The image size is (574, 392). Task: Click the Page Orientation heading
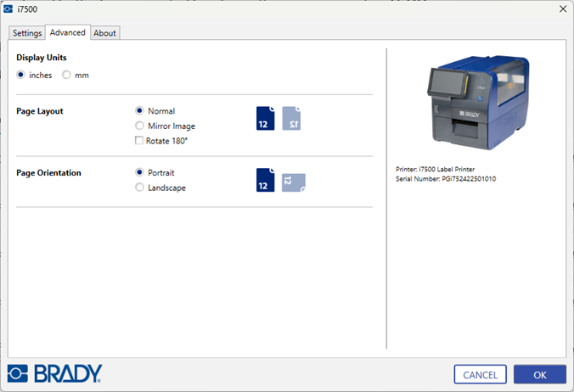pos(48,172)
